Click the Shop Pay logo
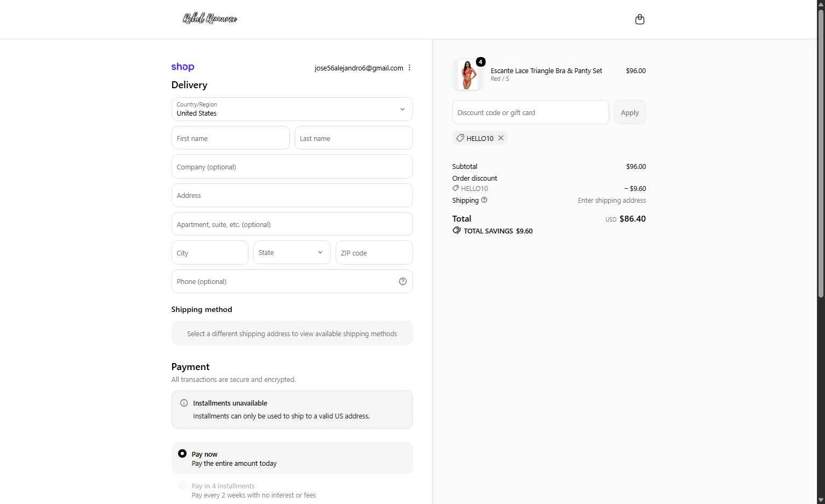 click(183, 67)
